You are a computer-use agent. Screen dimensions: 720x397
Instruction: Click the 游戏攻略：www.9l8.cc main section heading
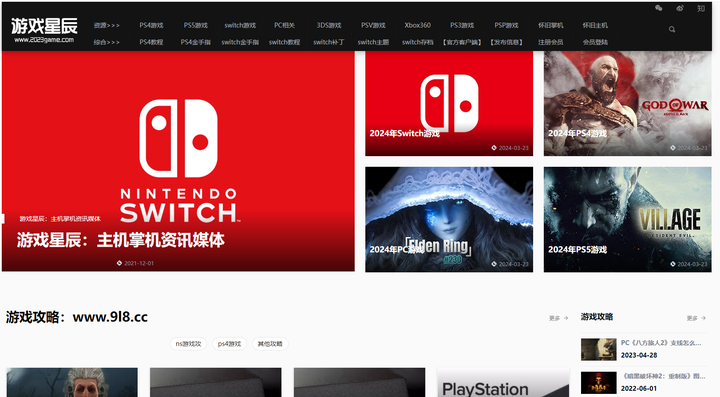pos(77,317)
